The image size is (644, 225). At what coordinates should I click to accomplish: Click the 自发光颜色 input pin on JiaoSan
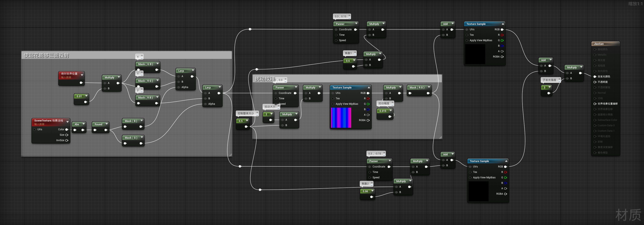595,76
